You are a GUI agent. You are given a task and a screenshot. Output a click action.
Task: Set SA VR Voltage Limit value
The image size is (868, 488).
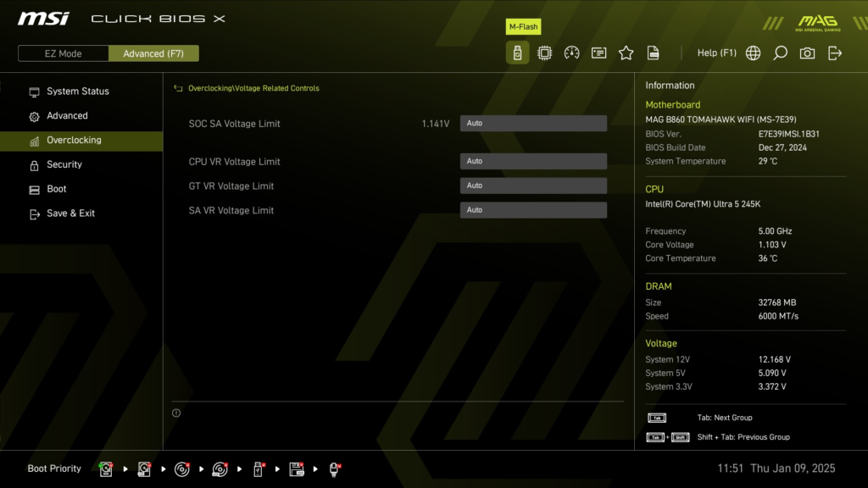(x=532, y=209)
